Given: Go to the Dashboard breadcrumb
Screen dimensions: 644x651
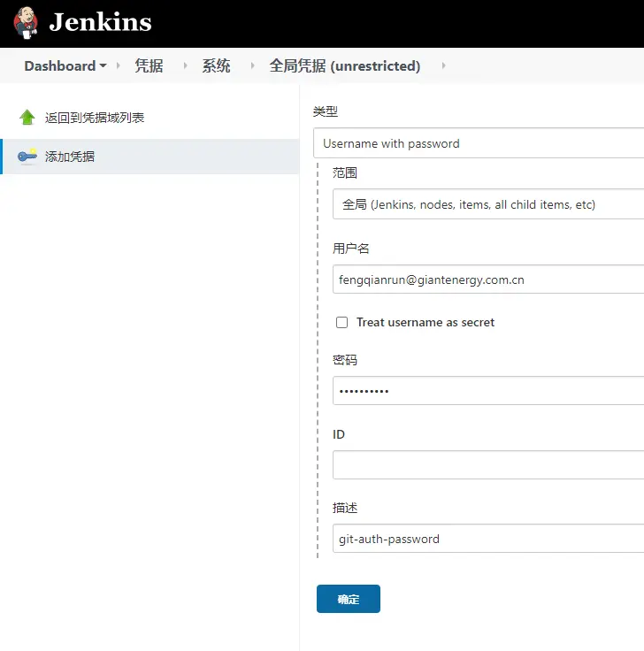Looking at the screenshot, I should (59, 66).
